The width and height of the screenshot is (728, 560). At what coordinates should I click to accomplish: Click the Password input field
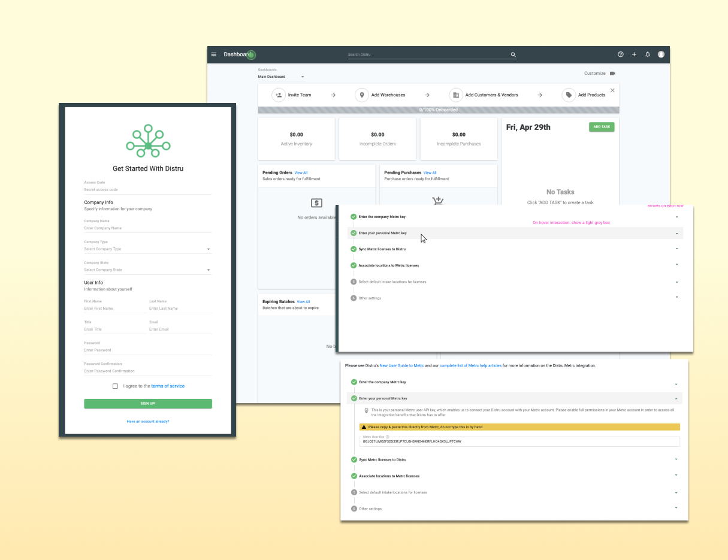pos(148,350)
